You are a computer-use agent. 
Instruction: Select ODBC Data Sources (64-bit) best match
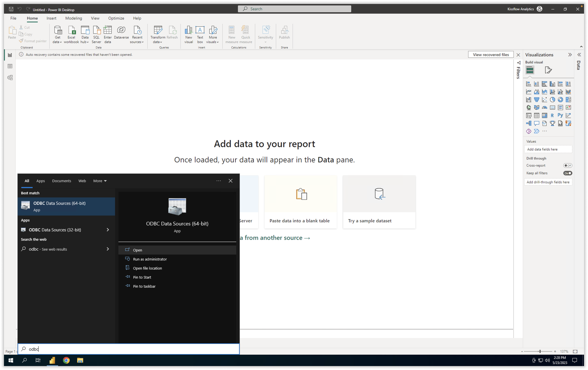[66, 206]
